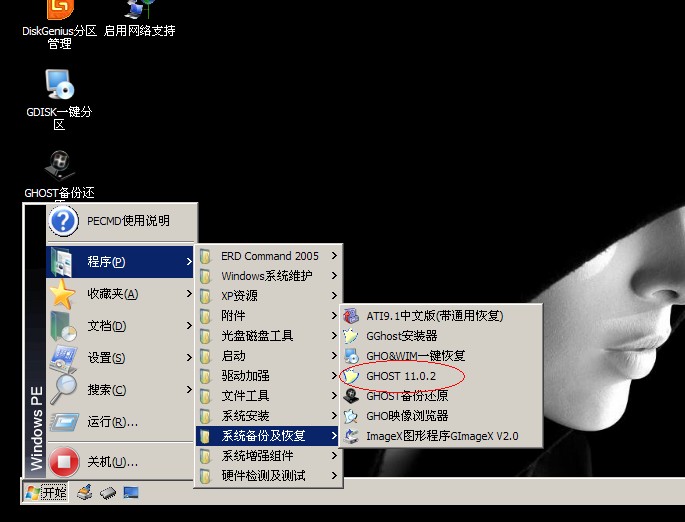The width and height of the screenshot is (685, 522).
Task: Open DiskGenius分区管理 desktop shortcut
Action: (x=59, y=24)
